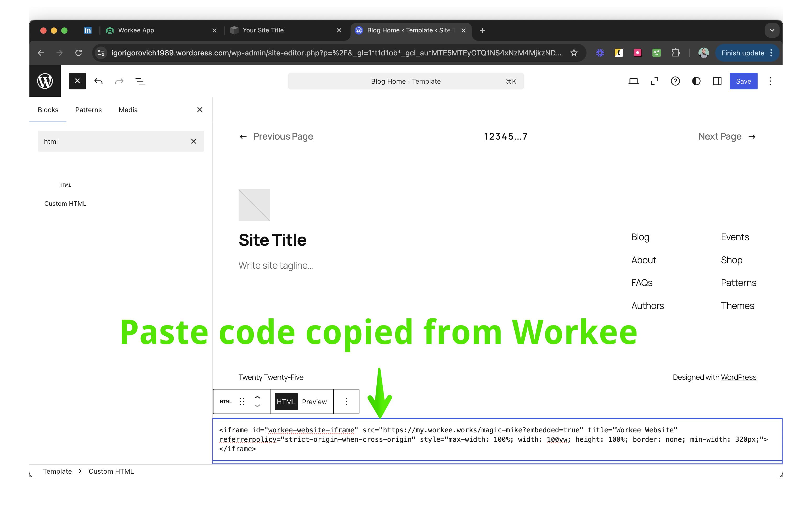Close the Workee App tab
Screen dimensions: 812x516
point(215,30)
